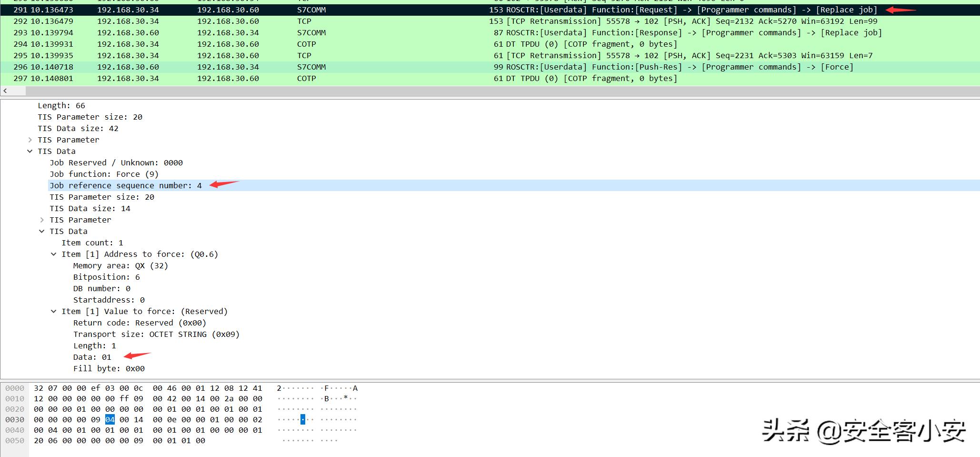Select the Data: 01 field
The image size is (980, 457).
(92, 357)
